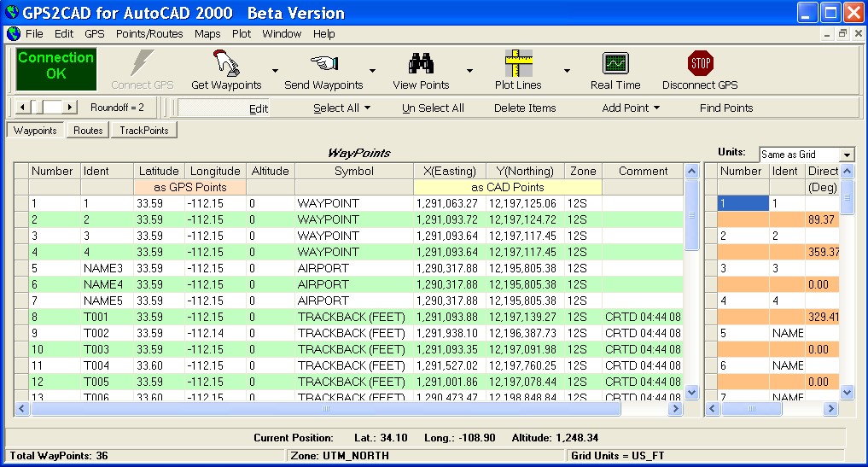The height and width of the screenshot is (467, 868).
Task: Start Real Time monitor icon
Action: coord(615,63)
